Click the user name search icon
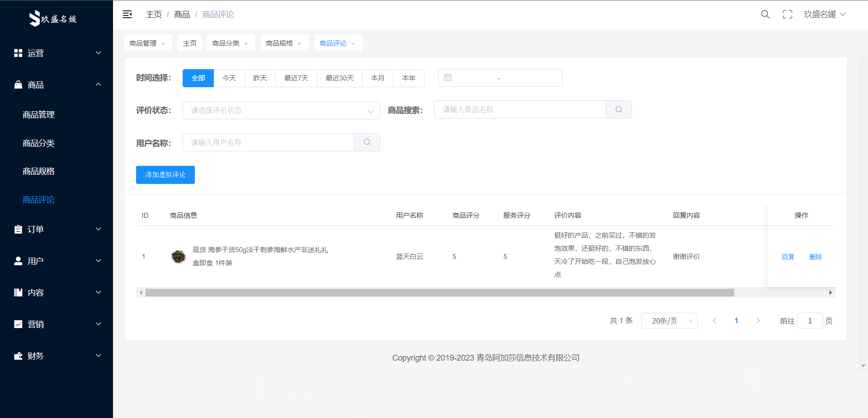This screenshot has width=868, height=418. click(x=367, y=142)
